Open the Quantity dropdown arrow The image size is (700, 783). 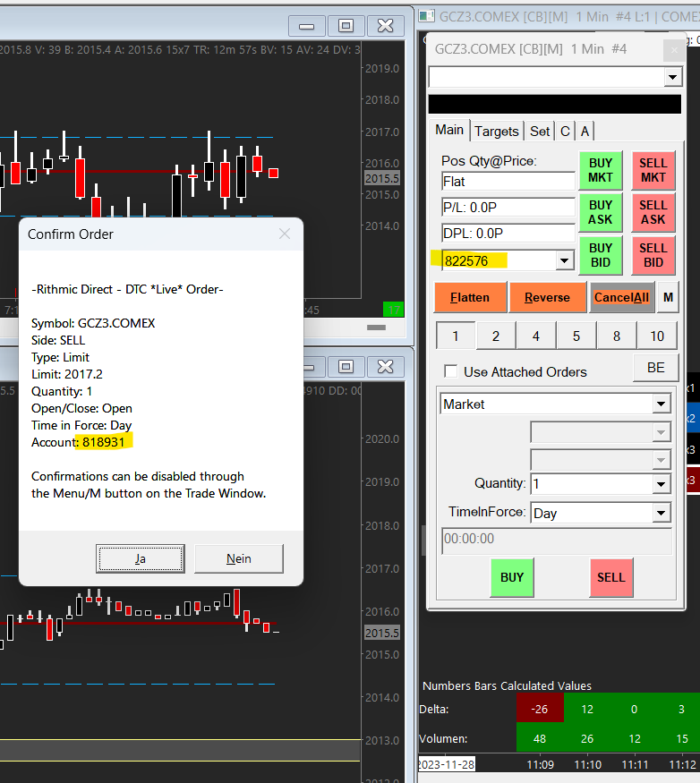click(x=661, y=484)
